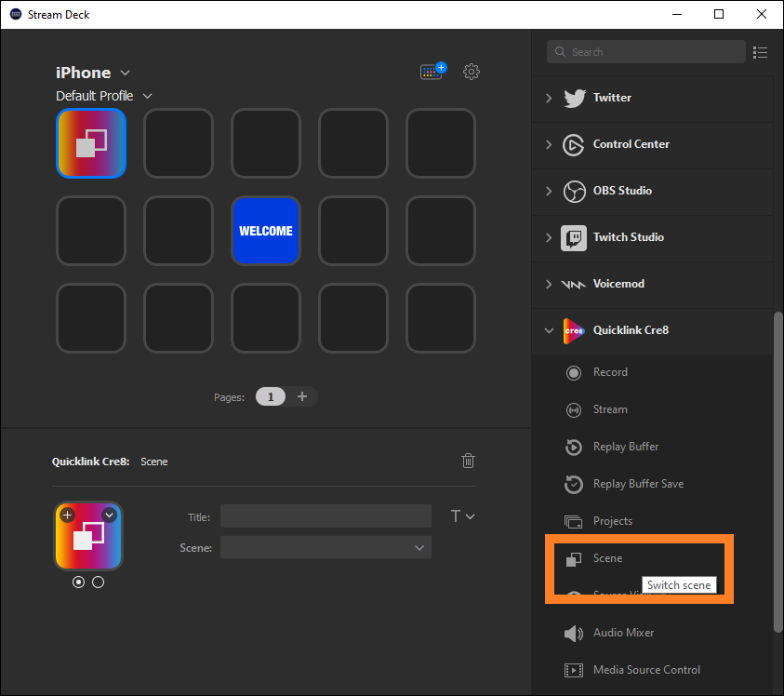
Task: Click the Quicklink Cre8 logo icon
Action: [574, 330]
